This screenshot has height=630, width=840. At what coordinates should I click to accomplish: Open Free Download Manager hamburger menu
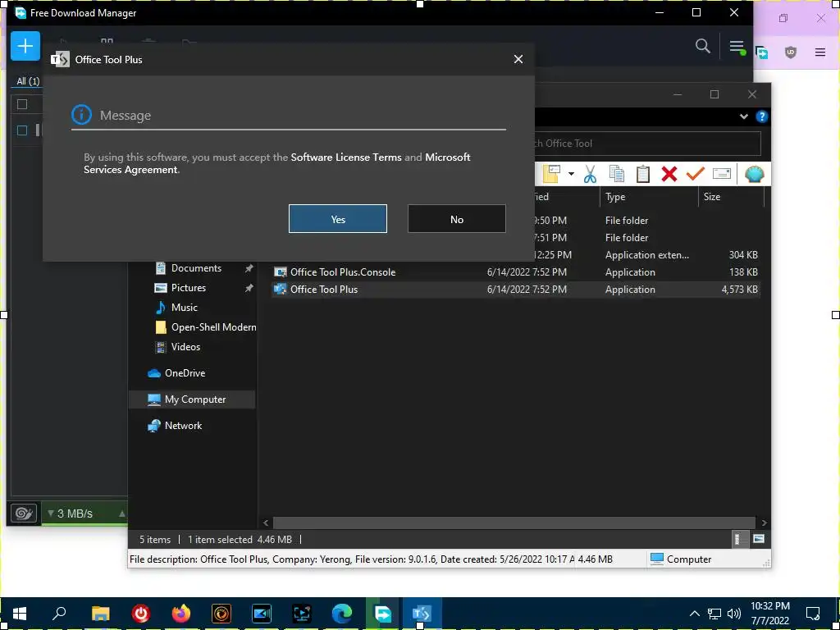(x=737, y=47)
